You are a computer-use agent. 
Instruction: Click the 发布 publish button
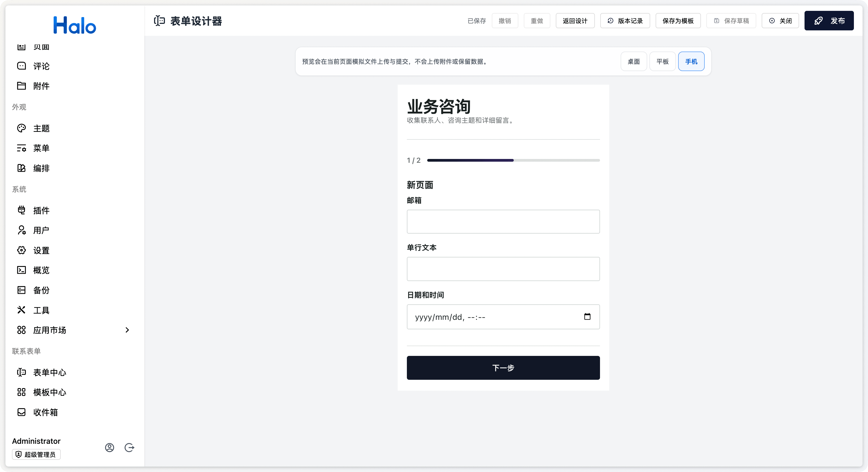click(x=829, y=21)
